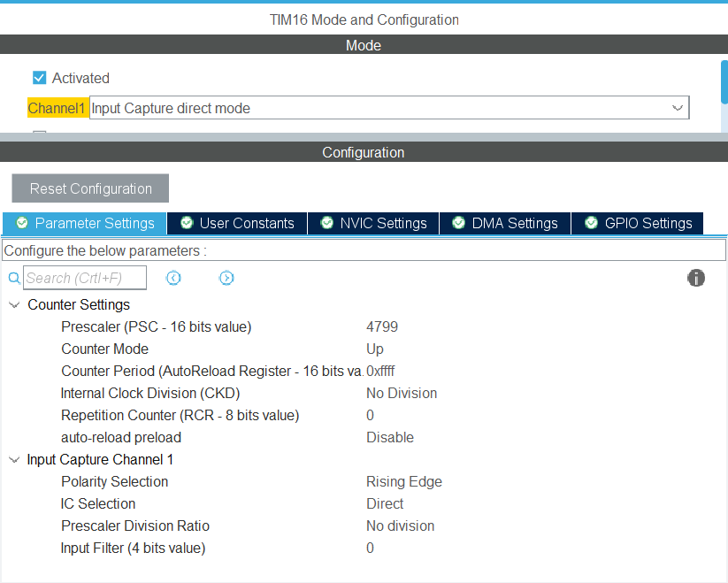Click the Prescaler (PSC - 16 bits value) label
The width and height of the screenshot is (728, 583).
[x=157, y=326]
